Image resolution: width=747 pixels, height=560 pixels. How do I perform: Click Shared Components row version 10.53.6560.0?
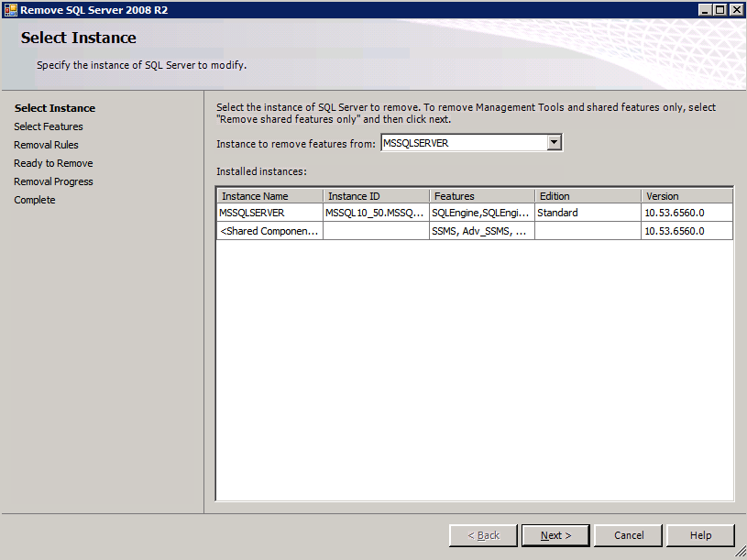[x=687, y=231]
